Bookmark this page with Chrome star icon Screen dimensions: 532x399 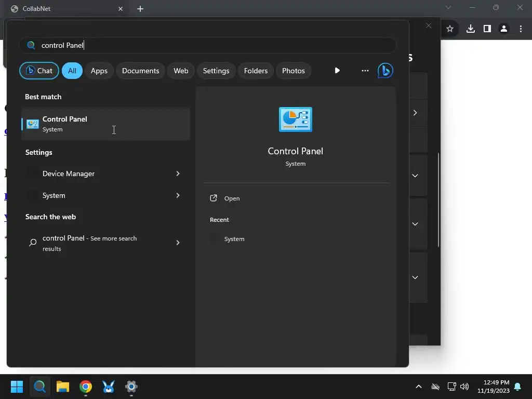(450, 29)
